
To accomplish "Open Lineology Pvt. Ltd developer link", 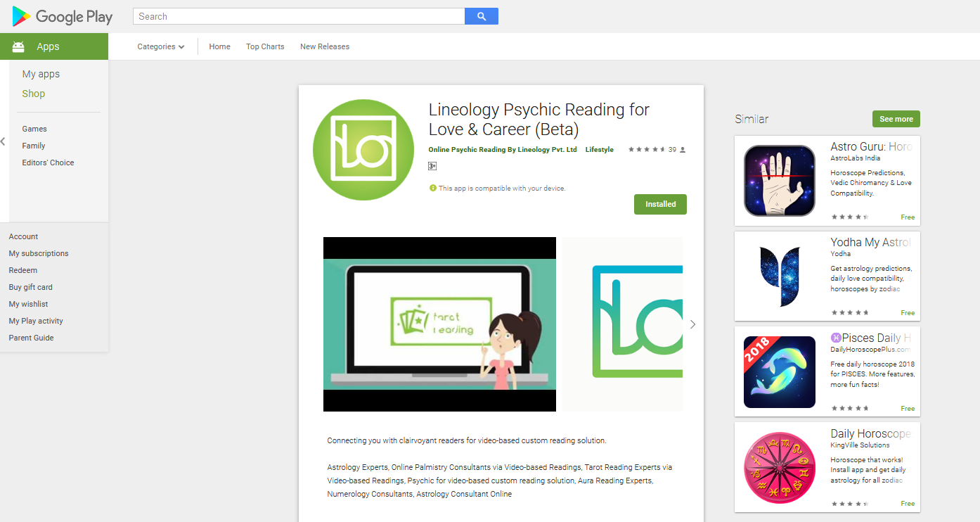I will tap(503, 150).
